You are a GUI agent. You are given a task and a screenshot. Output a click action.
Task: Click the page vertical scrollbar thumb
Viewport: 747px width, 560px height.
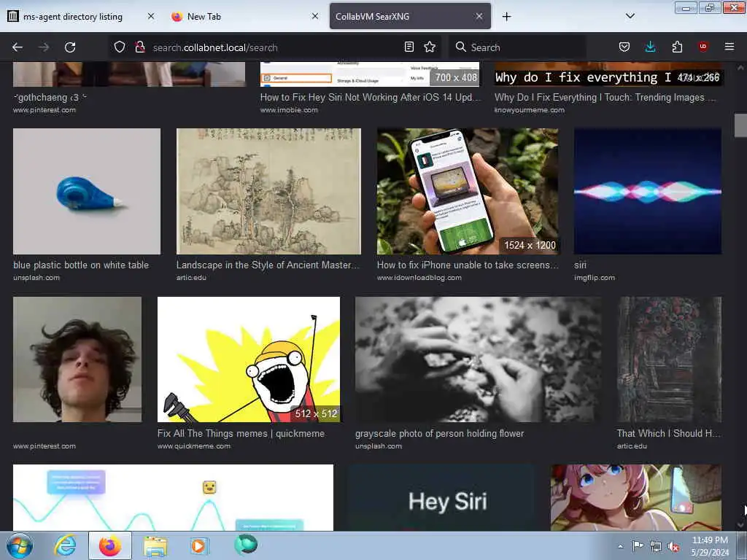pos(740,125)
